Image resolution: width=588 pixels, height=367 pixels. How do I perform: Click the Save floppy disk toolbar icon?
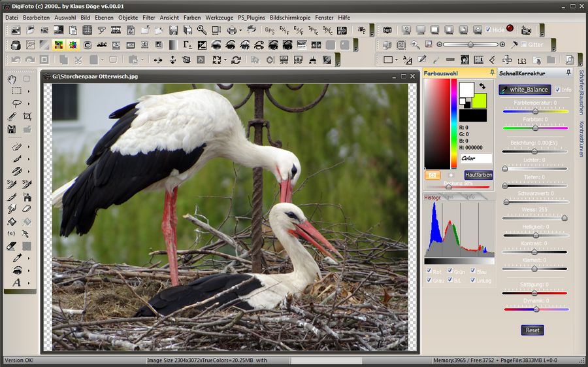(173, 30)
